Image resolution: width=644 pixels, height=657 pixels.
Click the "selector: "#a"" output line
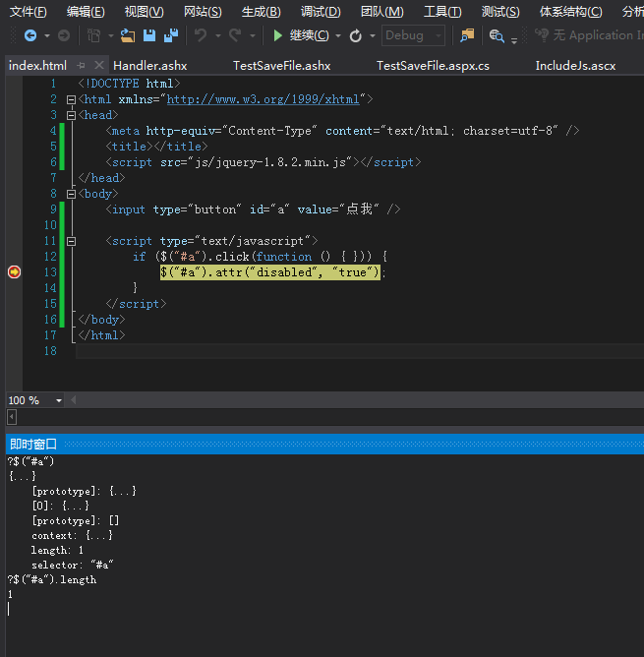pos(73,566)
